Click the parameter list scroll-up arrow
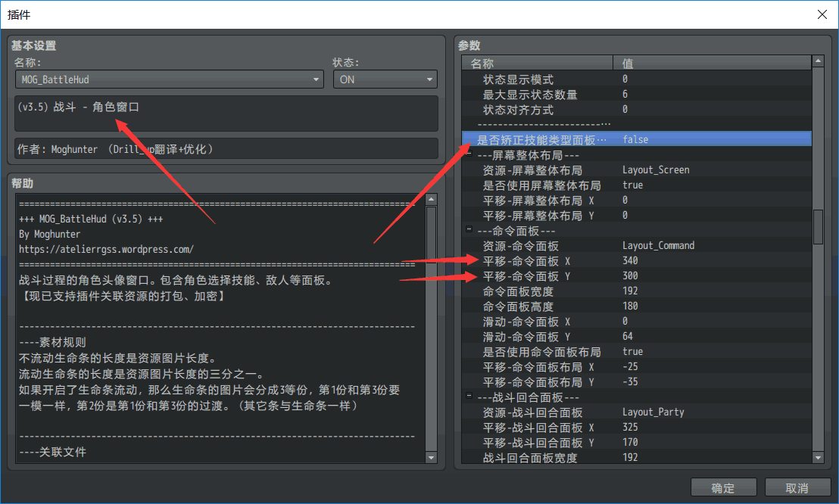This screenshot has width=839, height=504. pos(818,61)
